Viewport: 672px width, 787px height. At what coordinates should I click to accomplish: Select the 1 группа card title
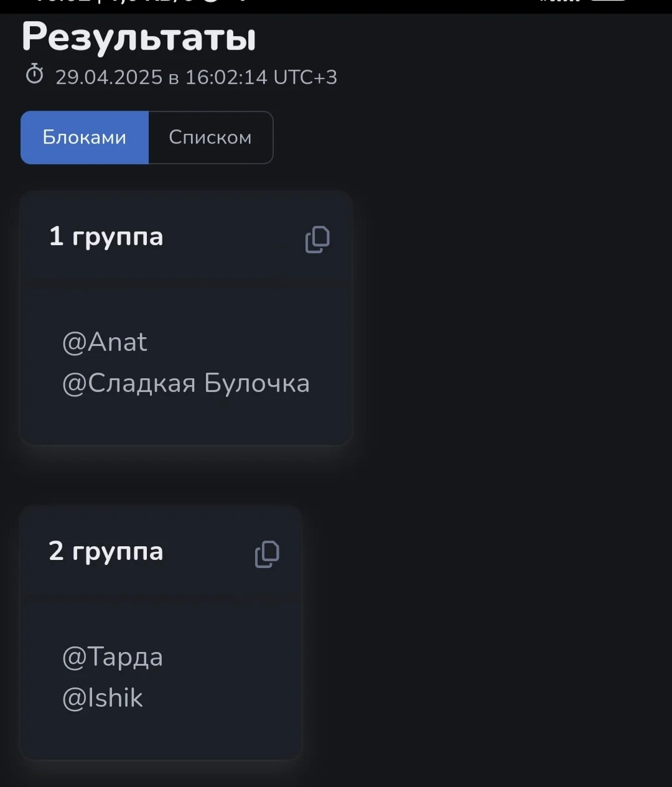[x=106, y=236]
